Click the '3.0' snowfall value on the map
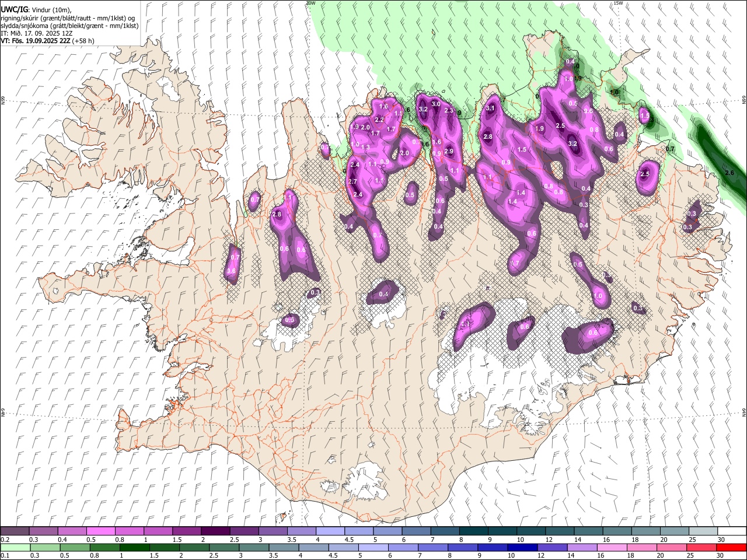The height and width of the screenshot is (560, 747). coord(435,104)
